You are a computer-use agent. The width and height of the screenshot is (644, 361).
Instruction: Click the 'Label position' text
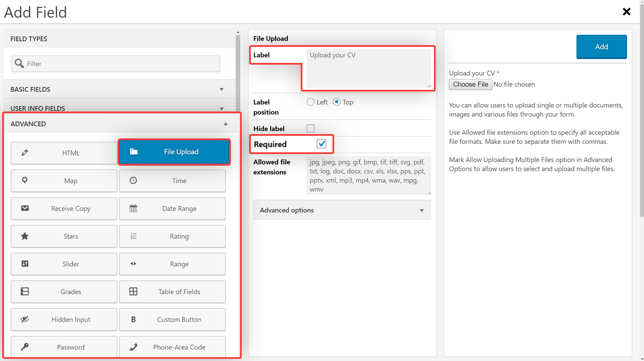point(266,107)
